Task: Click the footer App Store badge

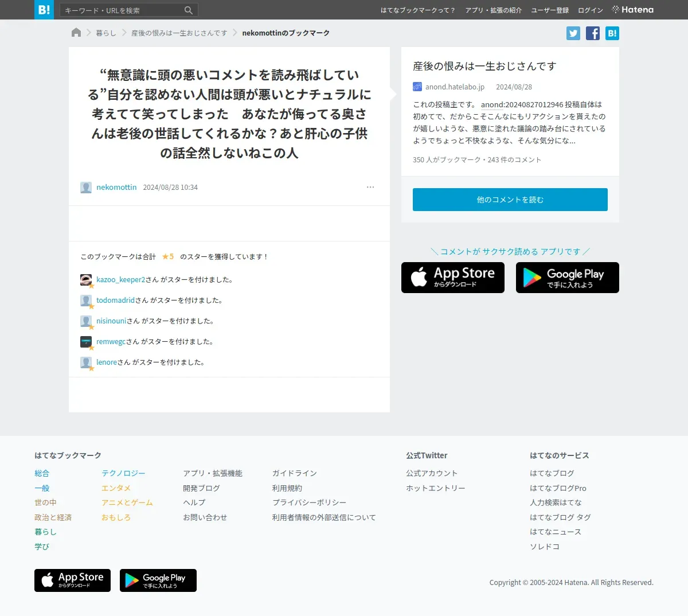Action: pos(72,580)
